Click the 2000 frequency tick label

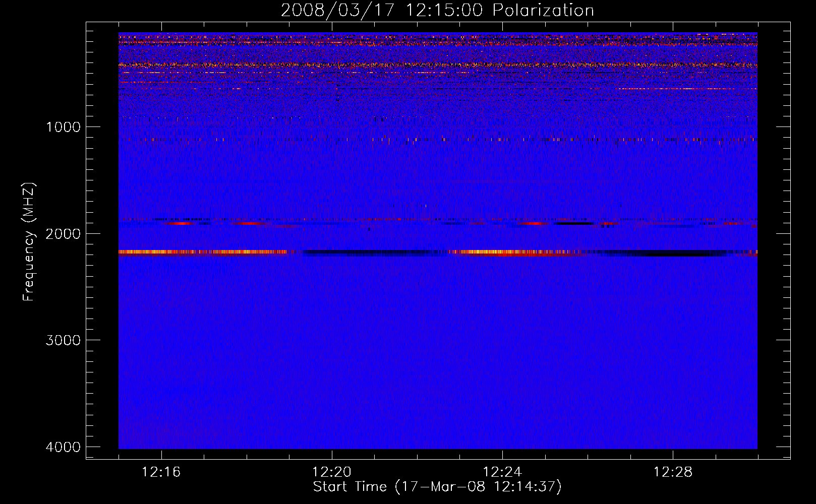pyautogui.click(x=63, y=234)
